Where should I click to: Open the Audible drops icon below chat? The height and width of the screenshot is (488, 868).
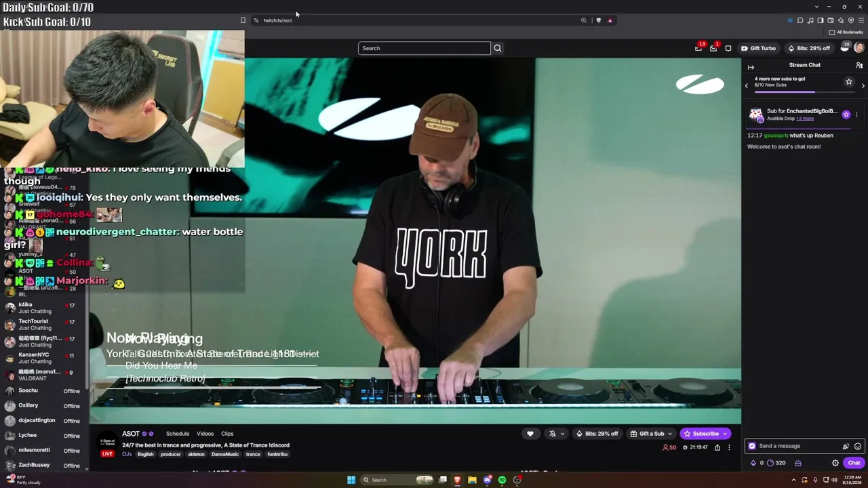[x=798, y=463]
